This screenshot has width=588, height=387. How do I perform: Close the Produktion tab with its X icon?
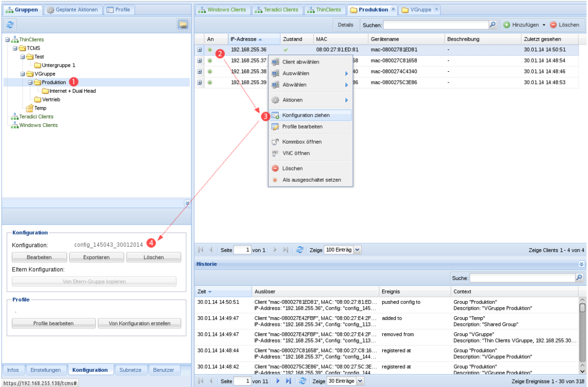click(393, 9)
